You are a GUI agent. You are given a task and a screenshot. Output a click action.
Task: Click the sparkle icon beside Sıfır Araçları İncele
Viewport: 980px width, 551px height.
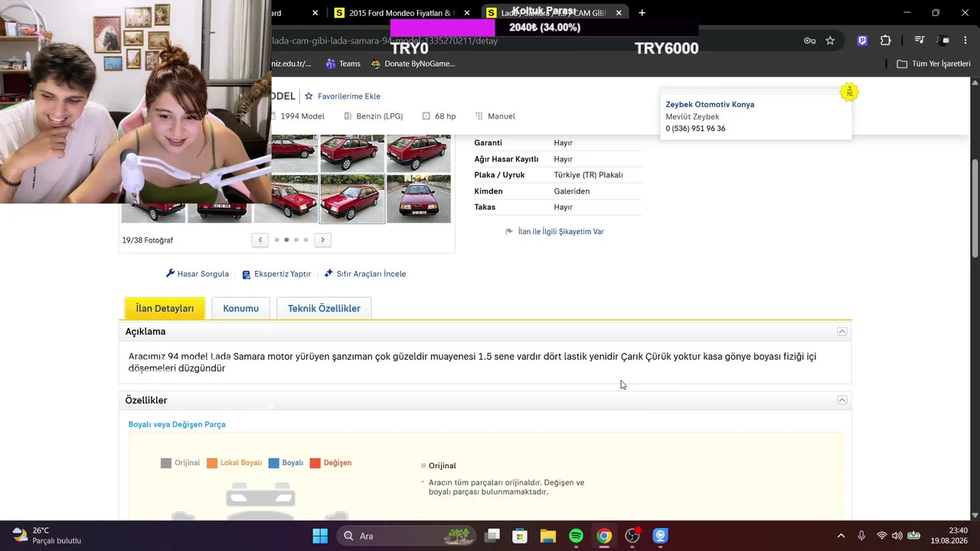click(328, 273)
